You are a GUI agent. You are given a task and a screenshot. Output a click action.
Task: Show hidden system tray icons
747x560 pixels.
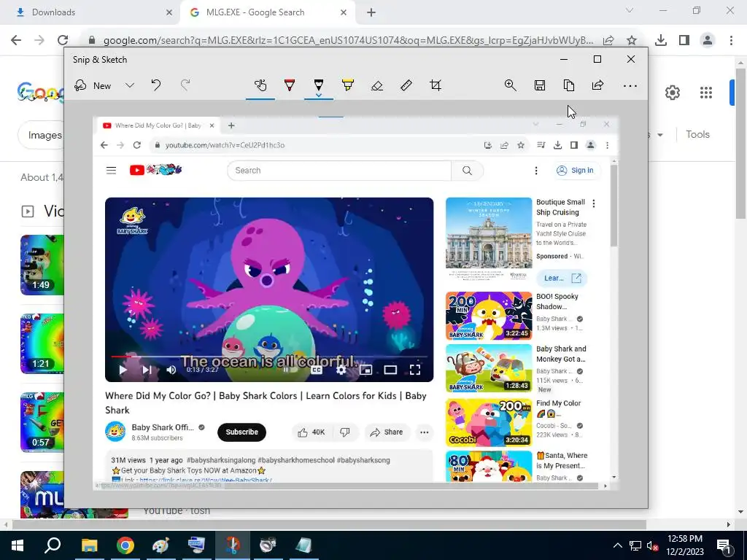tap(617, 545)
